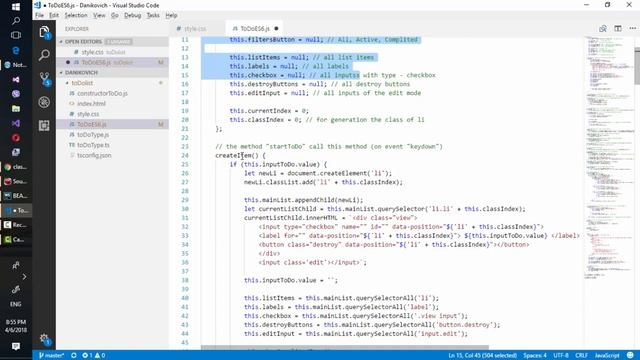Open the Action Center notification icon
Viewport: 640px width, 360px height.
[x=16, y=346]
